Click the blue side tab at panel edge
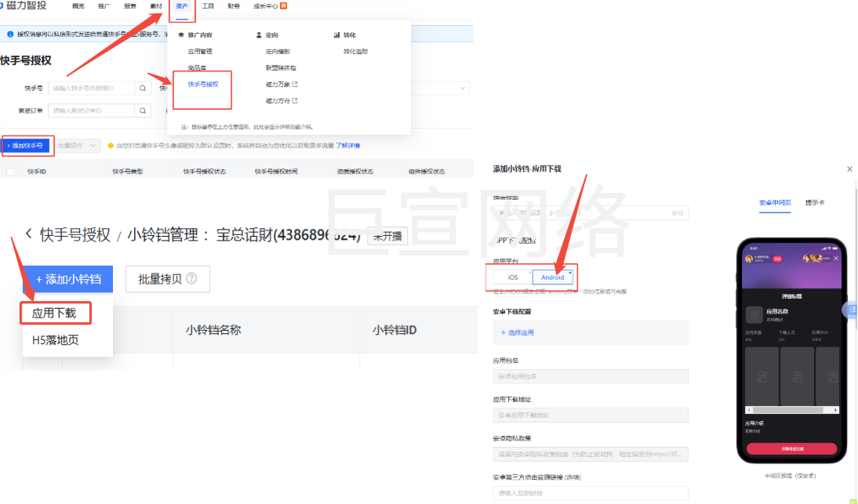858x504 pixels. click(x=852, y=310)
